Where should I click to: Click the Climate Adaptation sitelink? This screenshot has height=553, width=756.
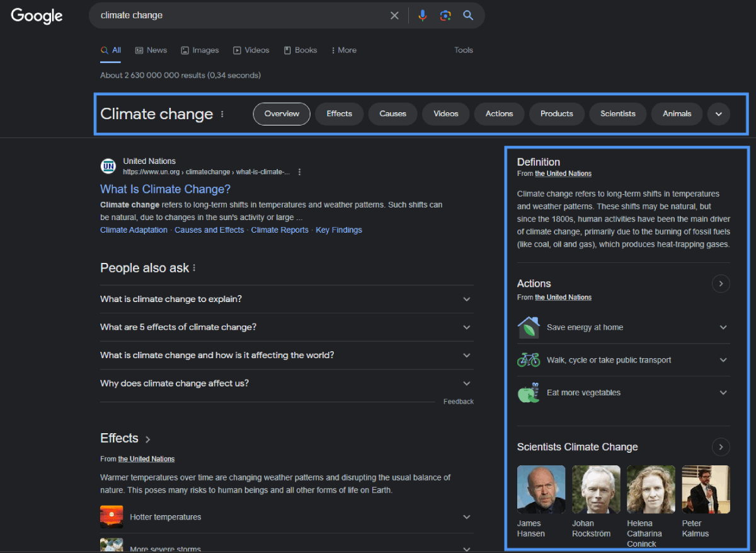(x=134, y=230)
